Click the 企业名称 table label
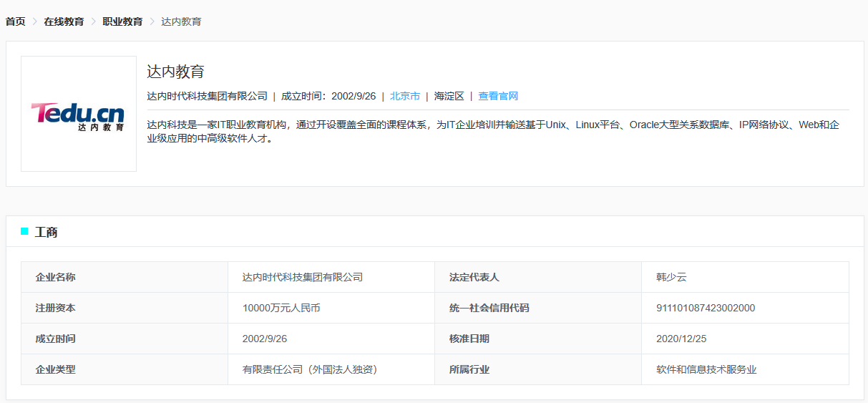Viewport: 868px width, 403px height. coord(56,277)
